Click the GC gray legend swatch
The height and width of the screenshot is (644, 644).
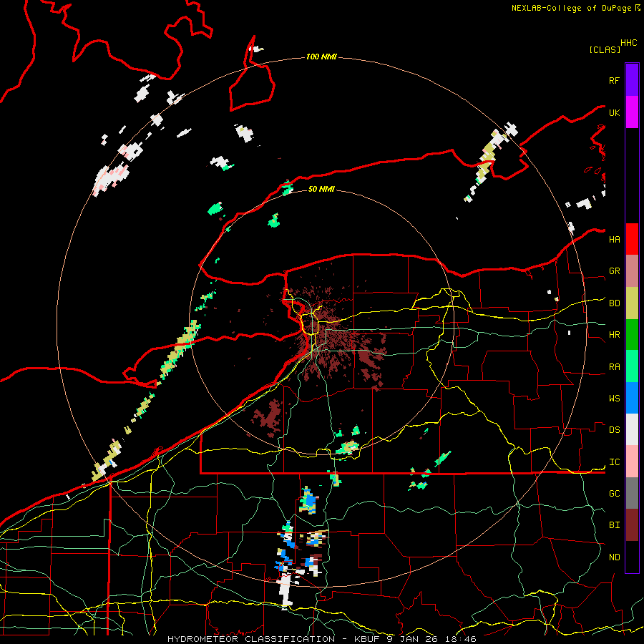[632, 493]
